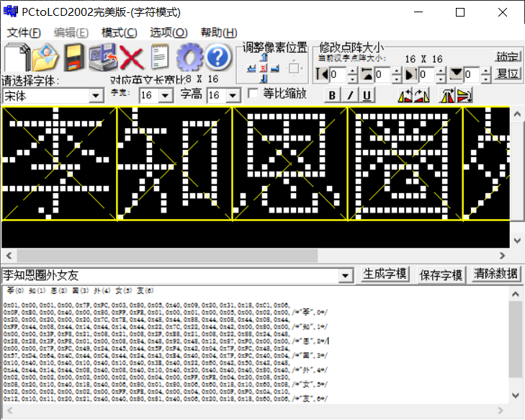525x420 pixels.
Task: Click the /*"外",4*/ comment in output
Action: 310,370
